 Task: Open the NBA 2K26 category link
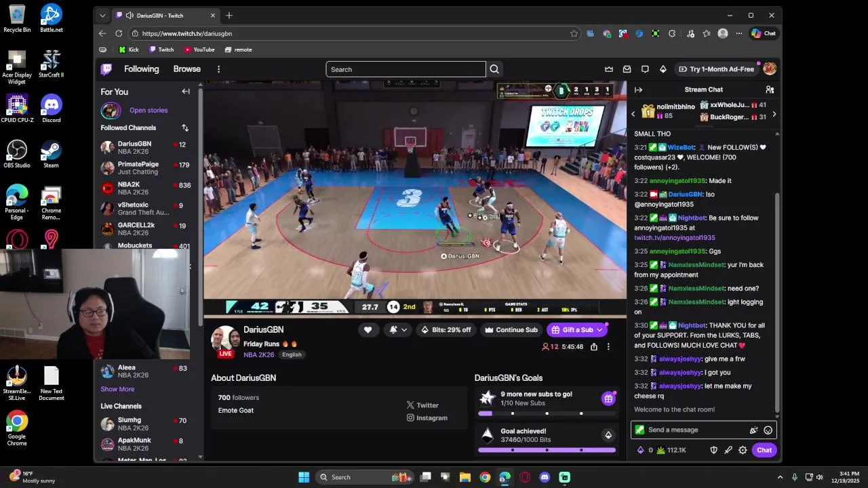258,354
